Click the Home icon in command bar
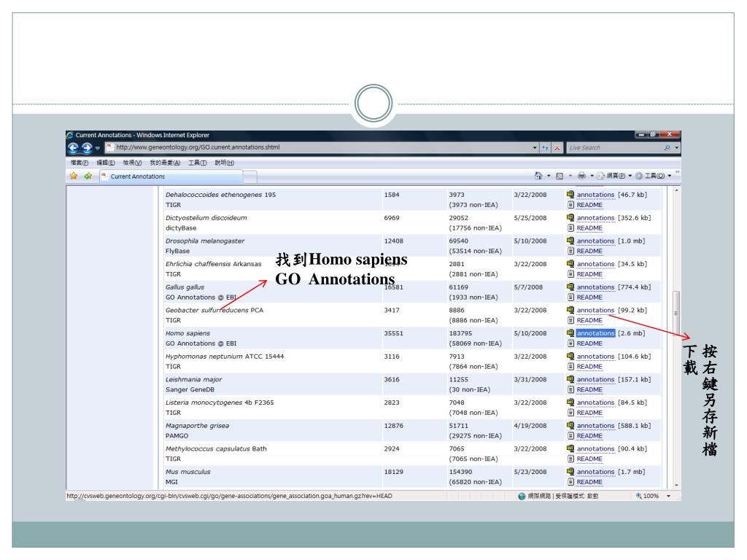The width and height of the screenshot is (747, 560). click(538, 176)
